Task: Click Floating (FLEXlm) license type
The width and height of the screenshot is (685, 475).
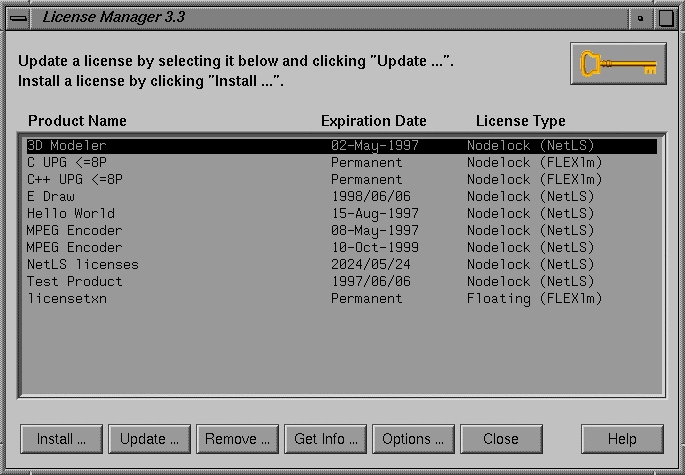Action: point(534,299)
